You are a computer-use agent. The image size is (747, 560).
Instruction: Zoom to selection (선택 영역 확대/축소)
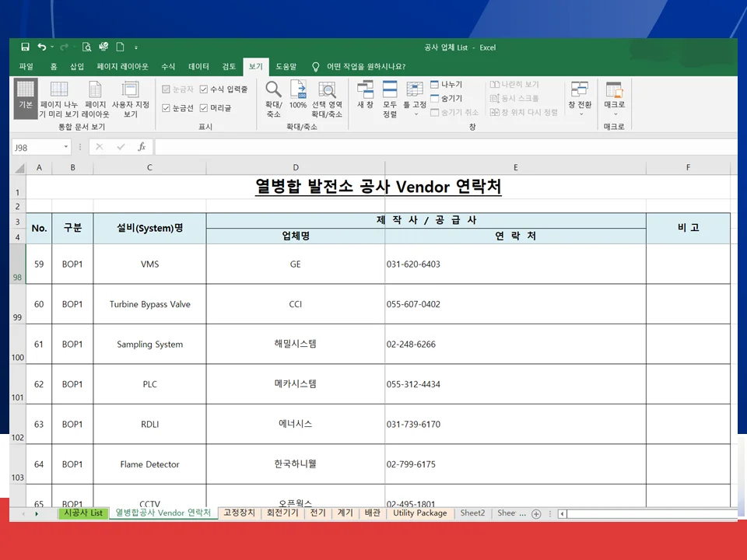coord(327,99)
